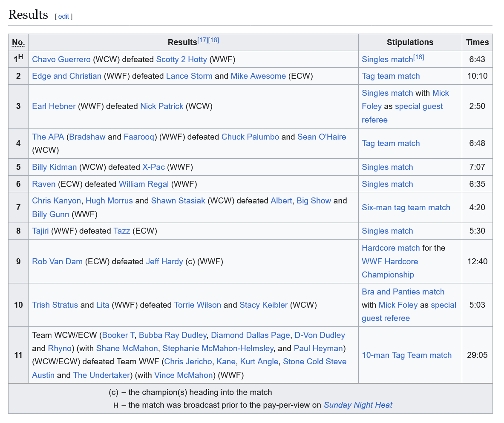Open the Earl Hebner link
The image size is (504, 423).
point(54,106)
